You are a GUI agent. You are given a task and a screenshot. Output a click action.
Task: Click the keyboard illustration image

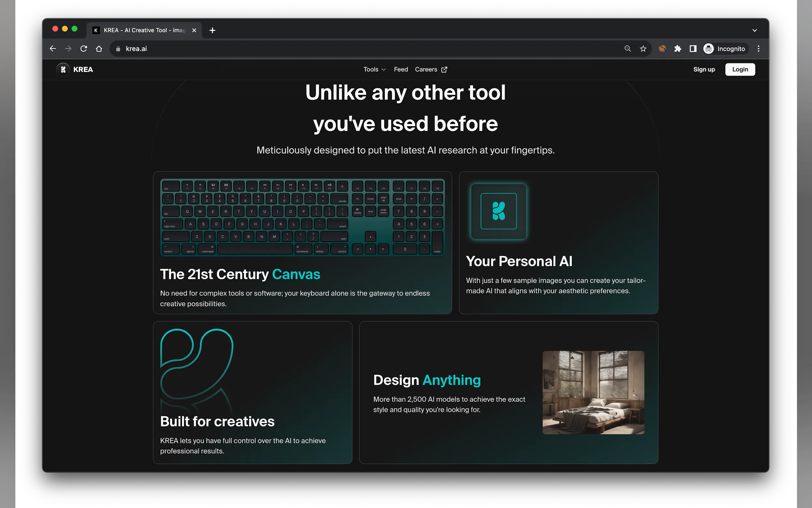point(302,218)
